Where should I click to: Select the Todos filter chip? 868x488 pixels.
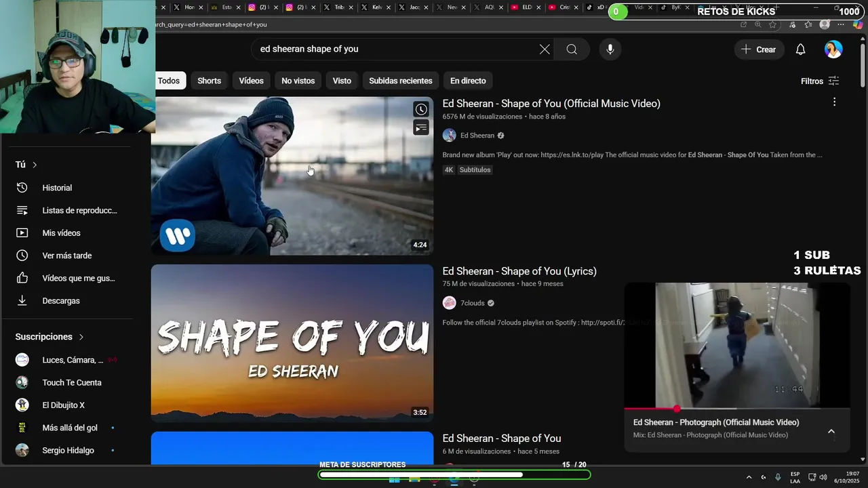click(169, 81)
